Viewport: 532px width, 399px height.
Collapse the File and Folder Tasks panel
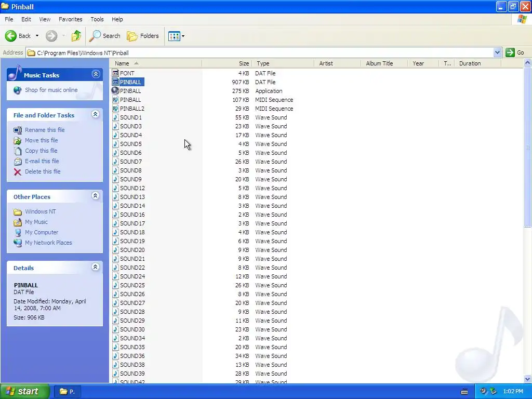tap(96, 114)
